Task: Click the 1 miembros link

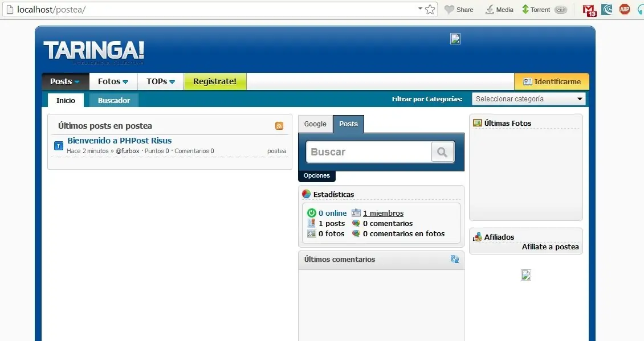Action: tap(383, 213)
